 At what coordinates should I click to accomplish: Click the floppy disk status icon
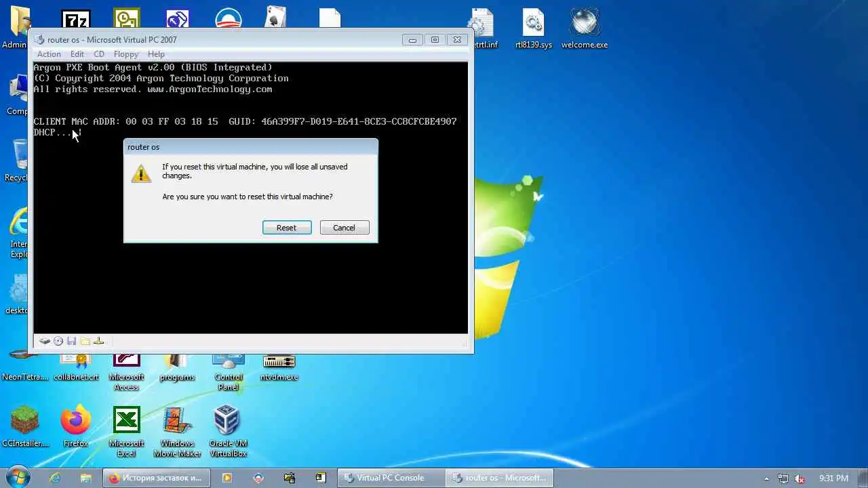coord(71,342)
